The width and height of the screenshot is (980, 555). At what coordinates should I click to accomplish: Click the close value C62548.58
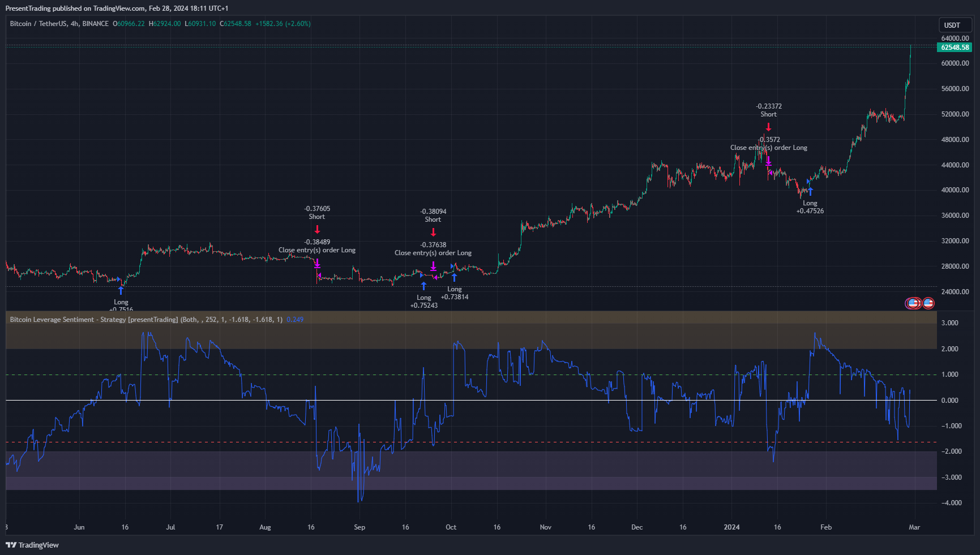(236, 24)
